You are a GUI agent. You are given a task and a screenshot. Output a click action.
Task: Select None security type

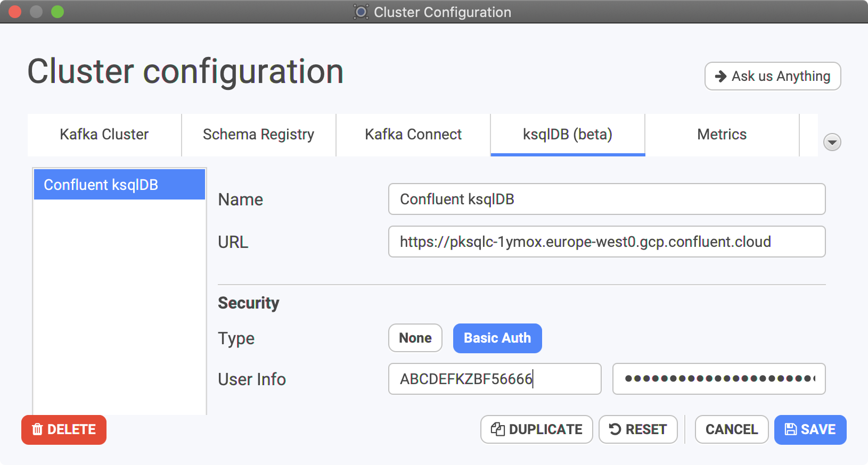(x=415, y=338)
